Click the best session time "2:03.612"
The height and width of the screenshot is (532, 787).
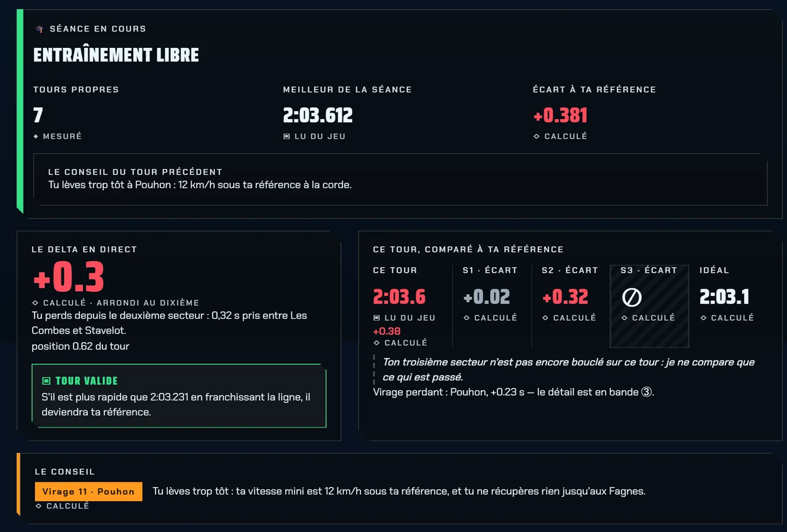coord(318,115)
